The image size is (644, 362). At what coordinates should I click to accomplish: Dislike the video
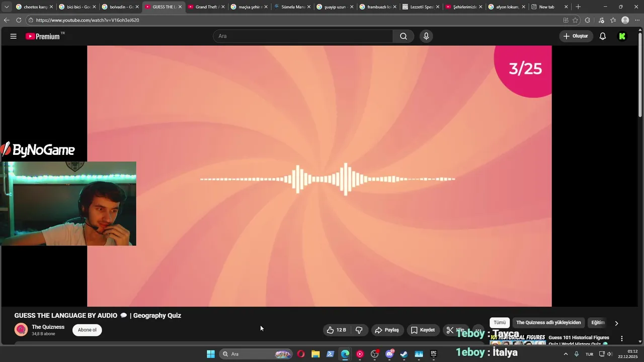pos(359,330)
